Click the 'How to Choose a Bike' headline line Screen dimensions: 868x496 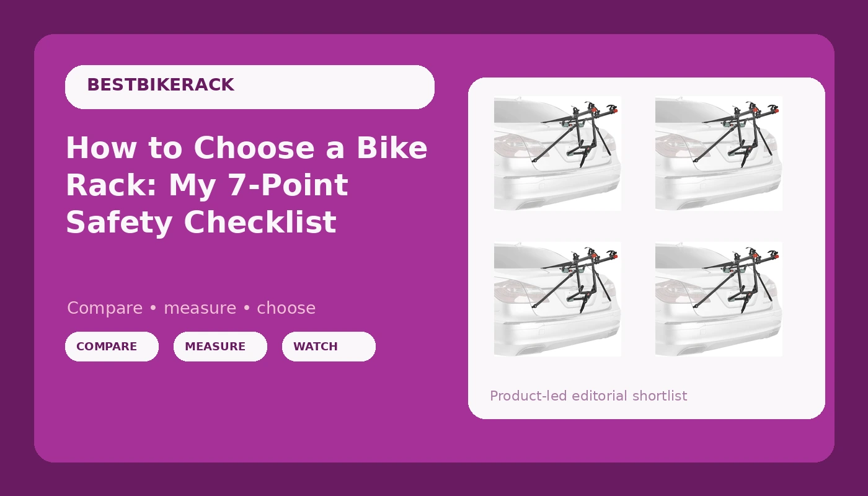[247, 149]
